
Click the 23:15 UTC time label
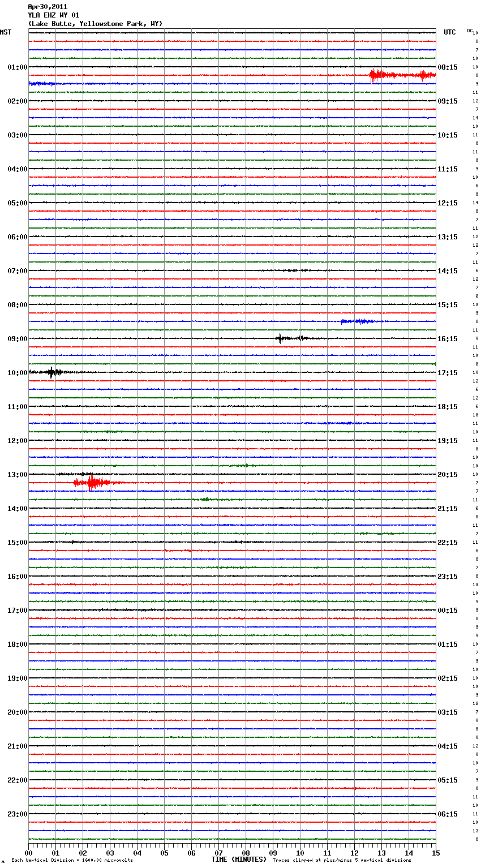448,577
